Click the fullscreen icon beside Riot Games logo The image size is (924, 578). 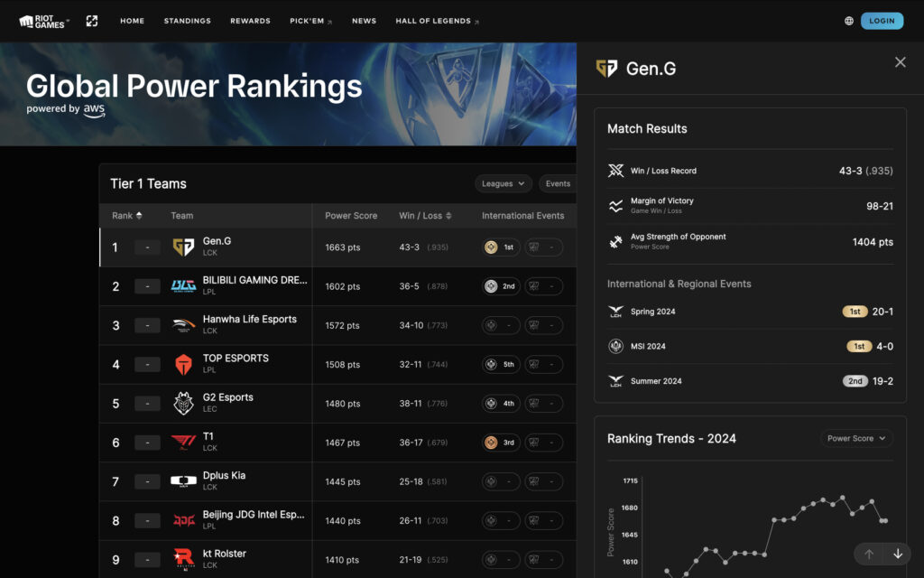tap(91, 20)
